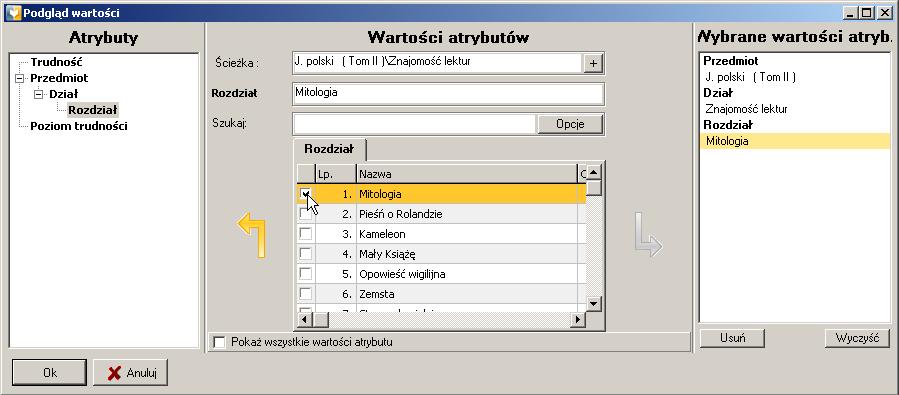The image size is (899, 395).
Task: Click the horizontal scroll right arrow
Action: 579,319
